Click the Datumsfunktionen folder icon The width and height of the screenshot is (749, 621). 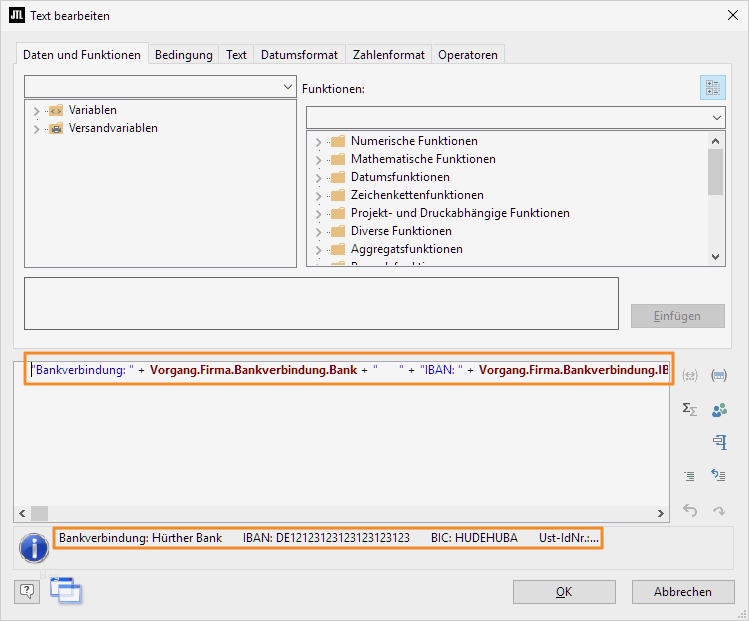[338, 178]
